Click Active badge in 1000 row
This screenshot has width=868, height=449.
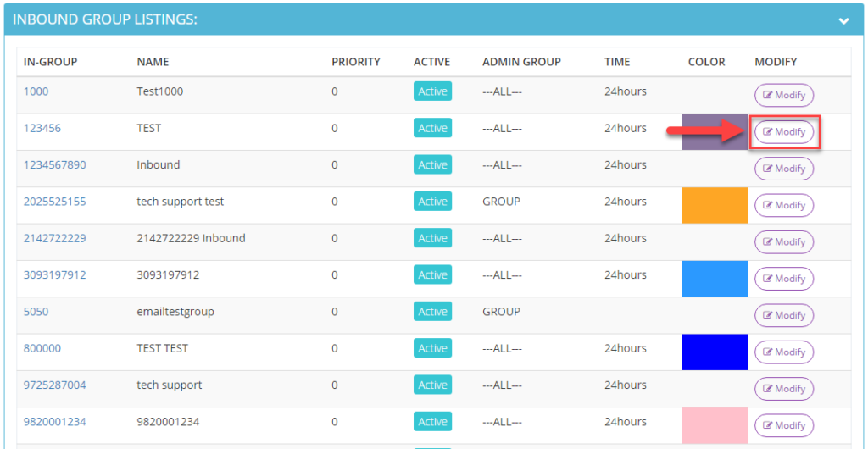432,91
